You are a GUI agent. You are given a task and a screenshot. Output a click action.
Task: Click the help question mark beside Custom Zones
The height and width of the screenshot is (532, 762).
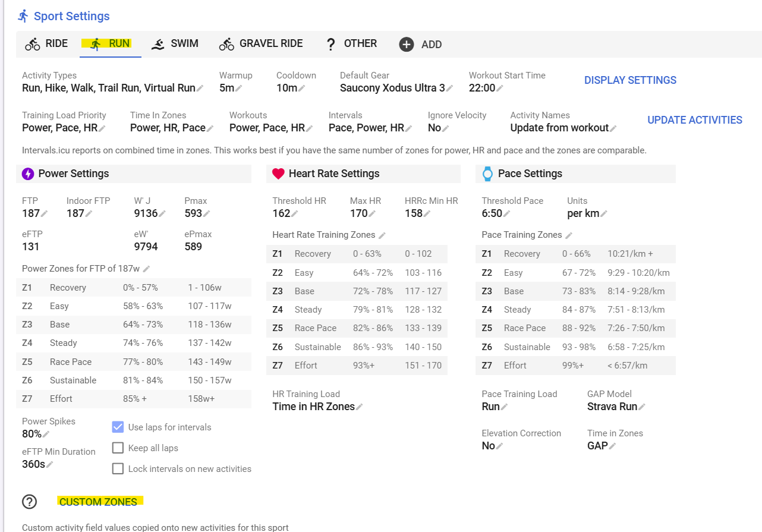point(30,502)
